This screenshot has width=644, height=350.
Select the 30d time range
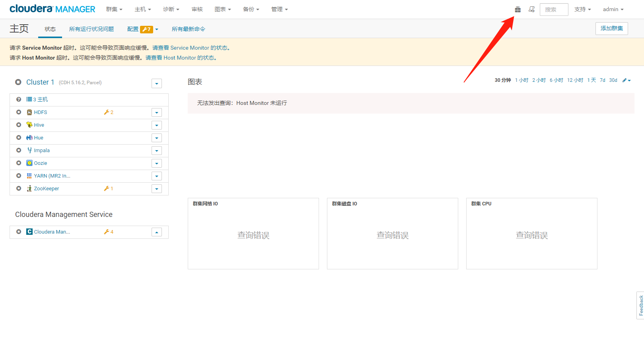pos(613,80)
